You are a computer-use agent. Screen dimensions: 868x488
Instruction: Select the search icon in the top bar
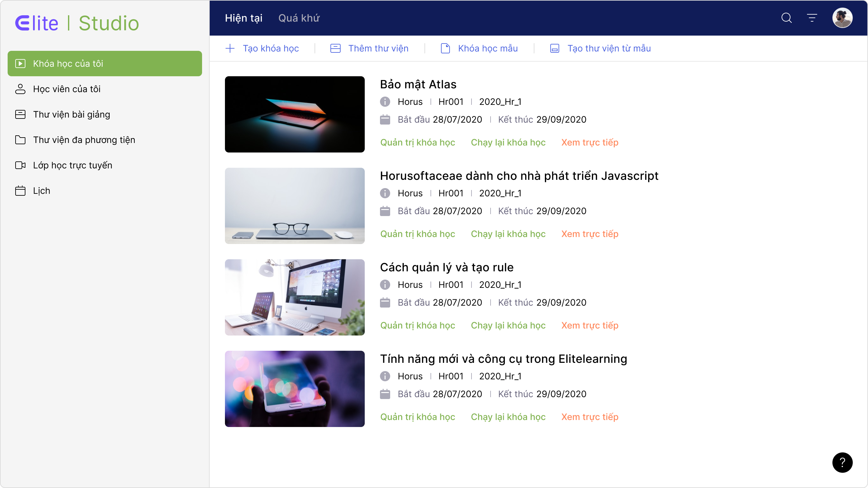(786, 18)
